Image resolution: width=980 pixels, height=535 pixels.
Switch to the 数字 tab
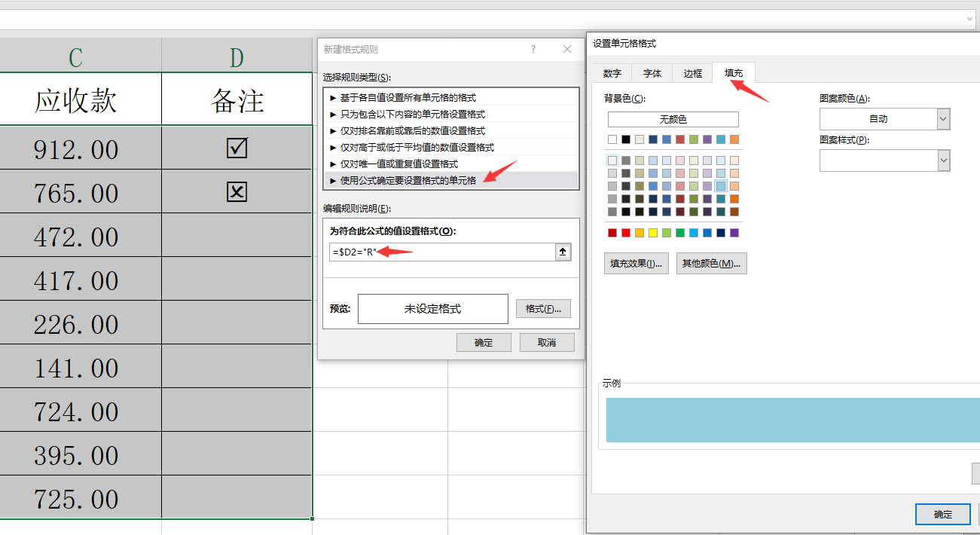(x=612, y=73)
